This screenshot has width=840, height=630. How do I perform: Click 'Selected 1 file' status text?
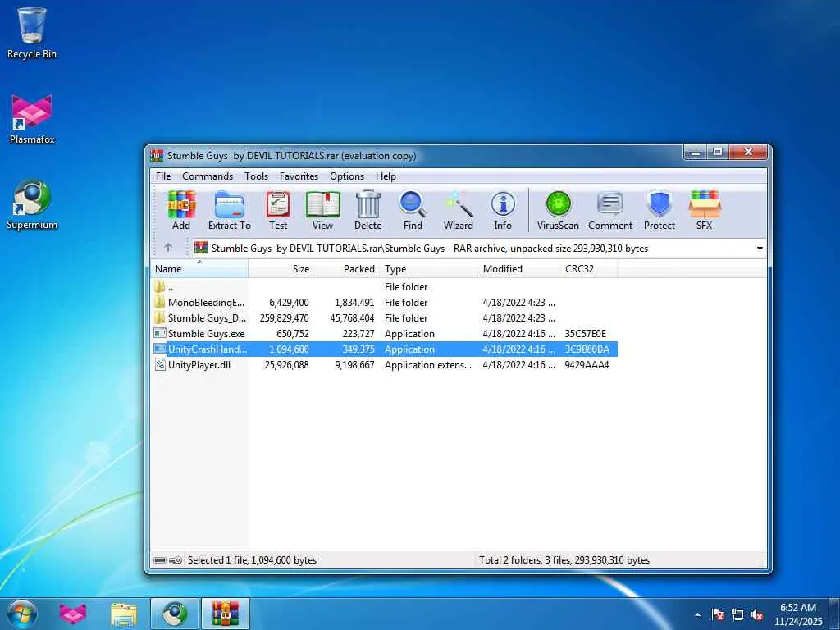click(252, 560)
